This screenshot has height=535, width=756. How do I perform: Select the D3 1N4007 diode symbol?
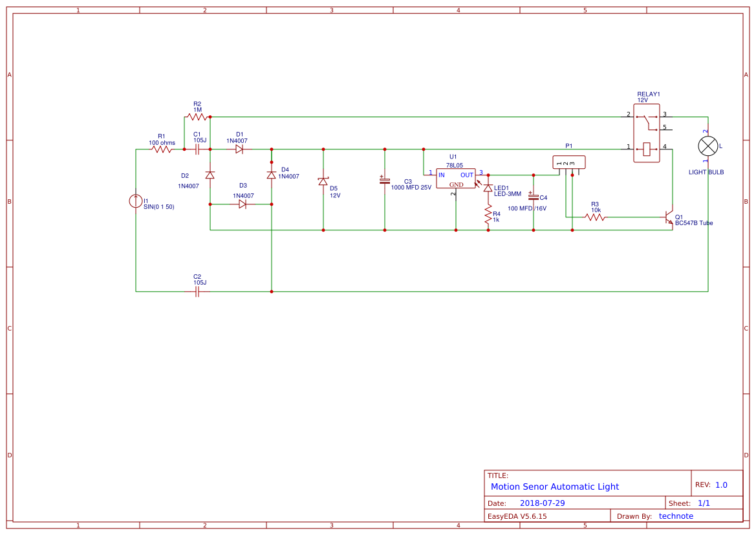243,202
